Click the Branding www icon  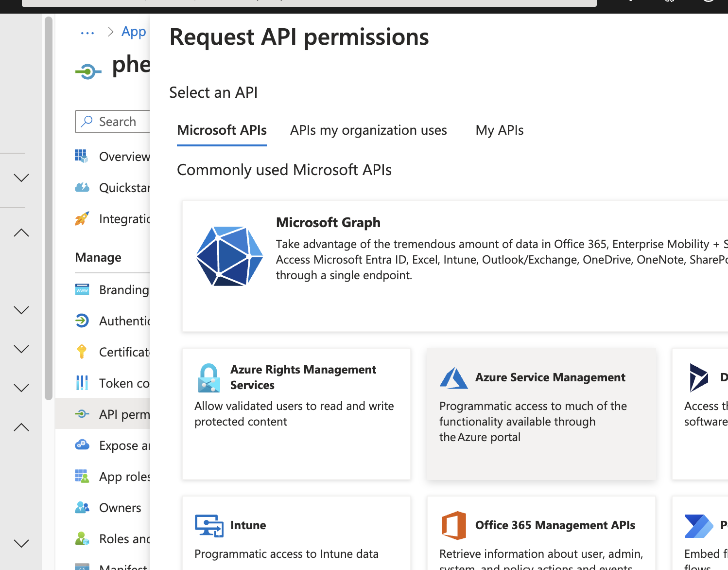click(82, 289)
